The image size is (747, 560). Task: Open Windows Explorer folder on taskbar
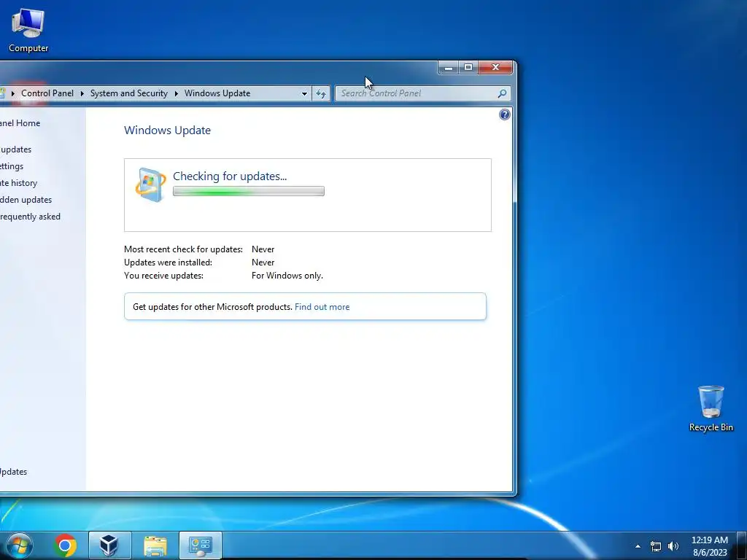click(x=155, y=545)
